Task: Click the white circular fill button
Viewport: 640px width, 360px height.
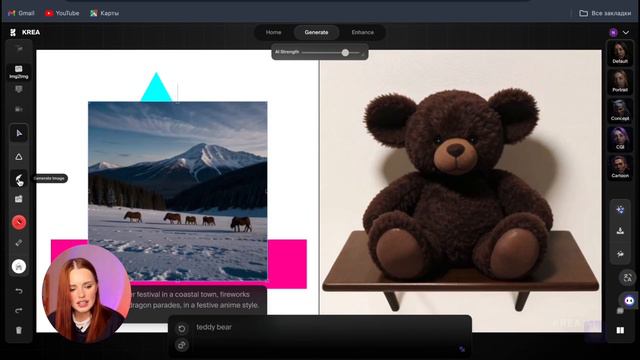Action: tap(19, 267)
